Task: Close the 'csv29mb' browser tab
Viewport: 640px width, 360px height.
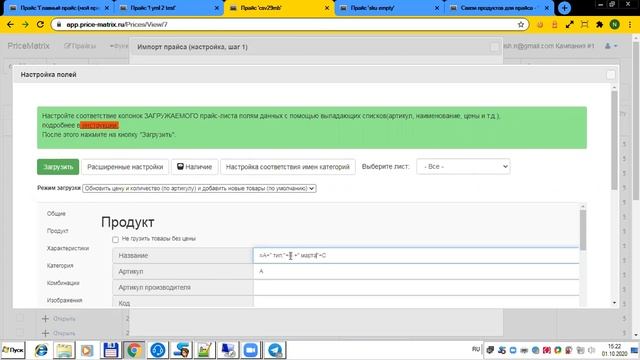Action: (327, 8)
